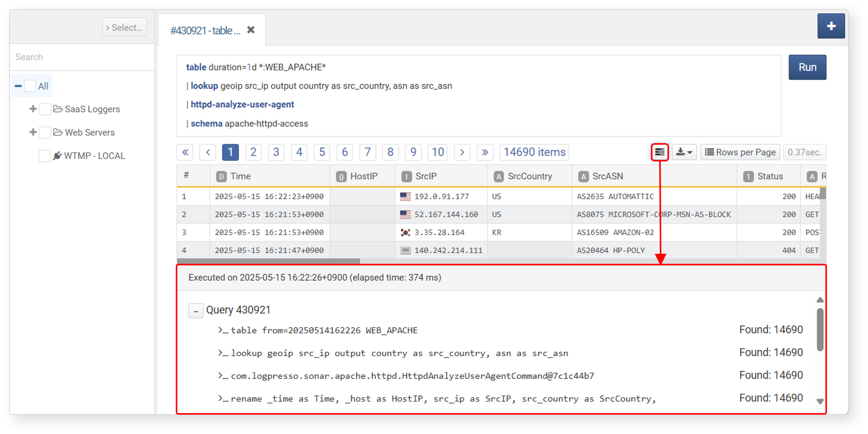Click the date type icon beside Time
This screenshot has height=434, width=868.
coord(221,176)
